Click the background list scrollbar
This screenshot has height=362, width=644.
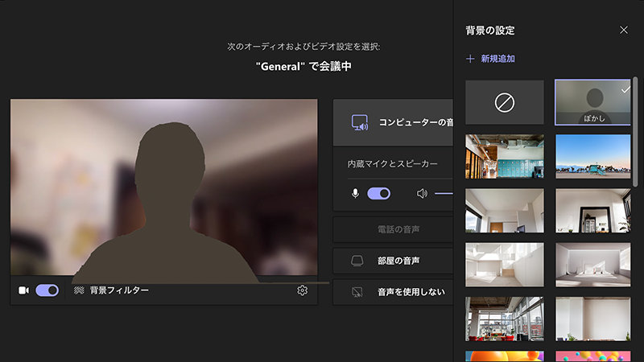[x=635, y=131]
